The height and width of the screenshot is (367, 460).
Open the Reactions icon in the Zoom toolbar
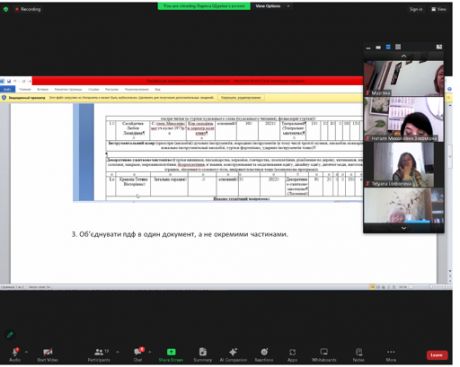tap(264, 354)
